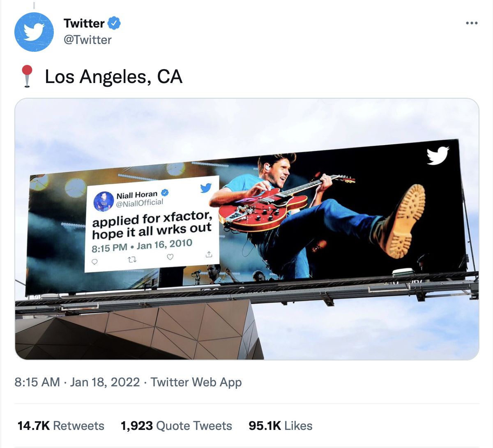
Task: Open the Twitter display name profile link
Action: (84, 23)
